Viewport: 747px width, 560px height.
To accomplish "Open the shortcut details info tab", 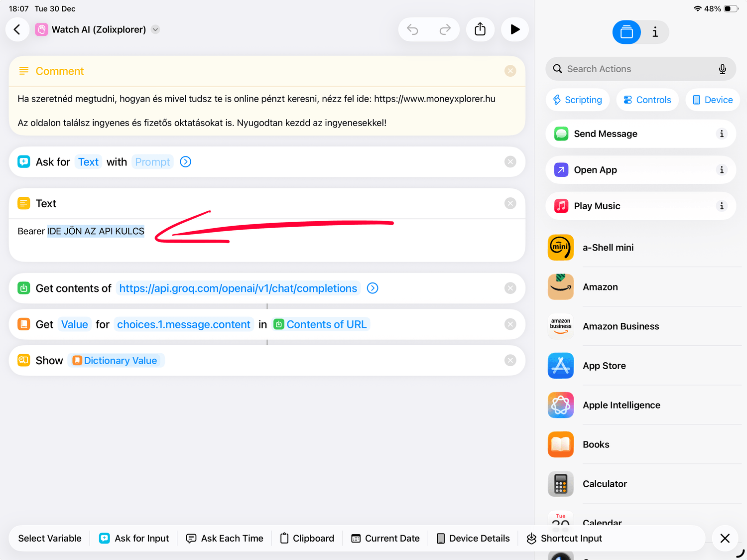I will pyautogui.click(x=655, y=32).
